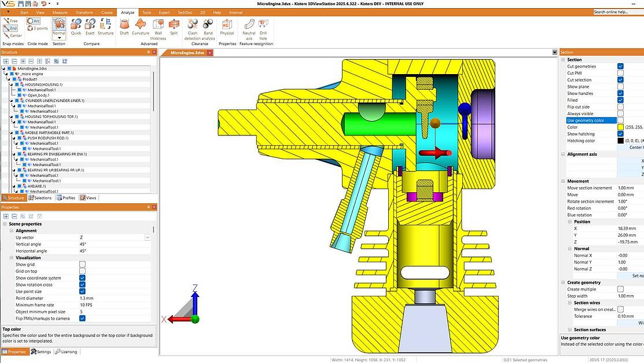This screenshot has height=363, width=644.
Task: Select the Draft analysis tool
Action: point(124,26)
